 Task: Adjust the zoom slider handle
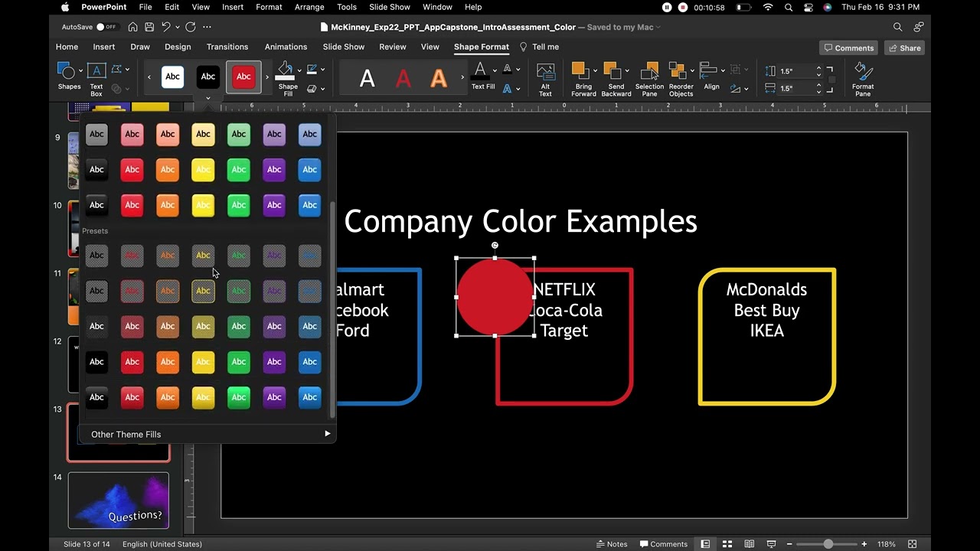(828, 544)
